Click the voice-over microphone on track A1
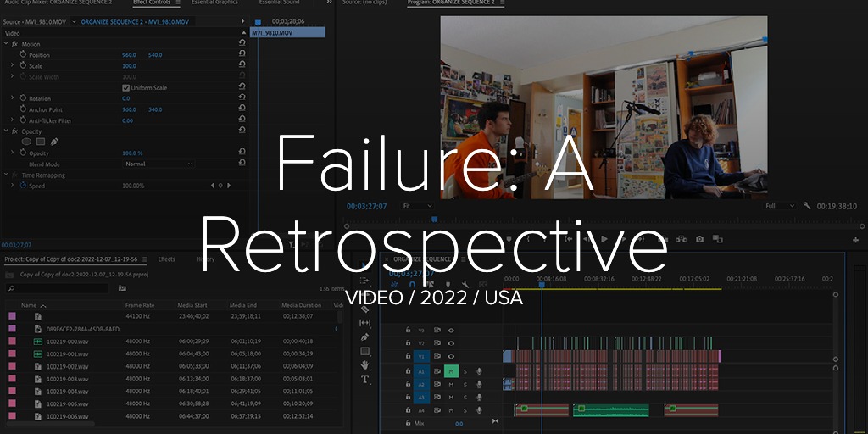The image size is (868, 434). tap(479, 371)
